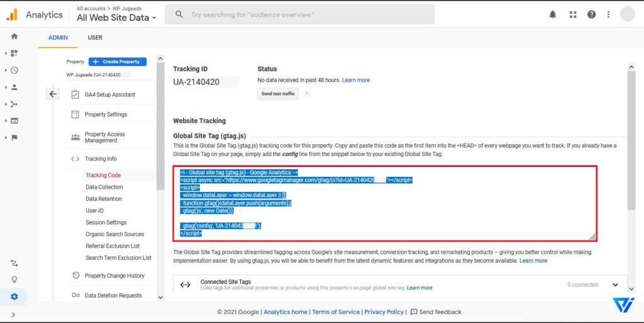Open Session Settings

click(106, 222)
